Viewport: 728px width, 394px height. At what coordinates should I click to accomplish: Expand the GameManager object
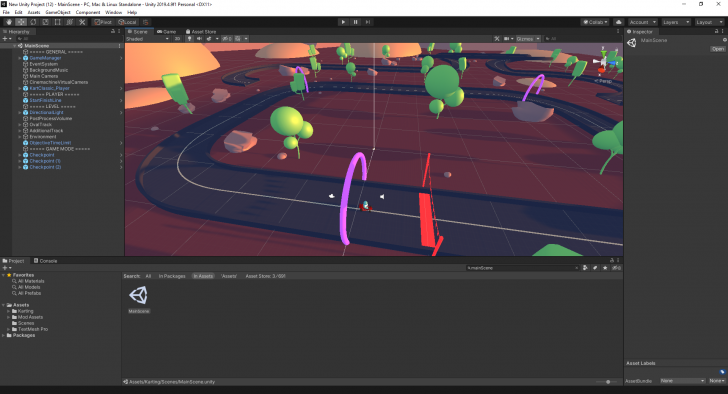(x=20, y=58)
